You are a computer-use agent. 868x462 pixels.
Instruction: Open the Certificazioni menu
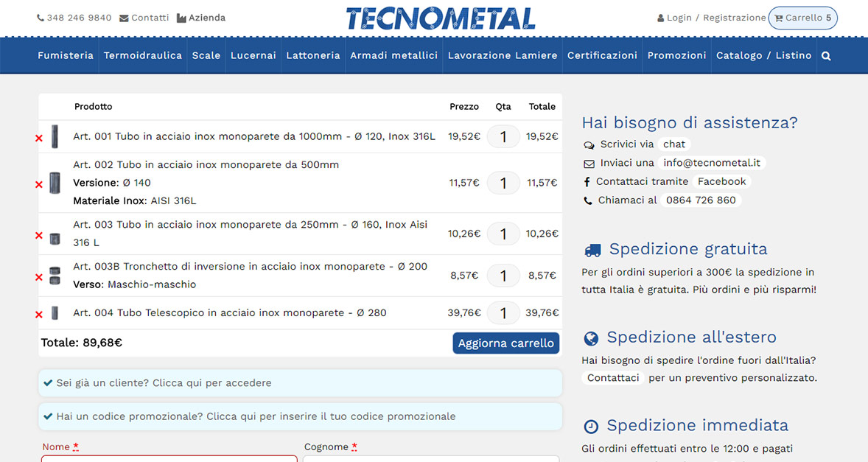[602, 55]
